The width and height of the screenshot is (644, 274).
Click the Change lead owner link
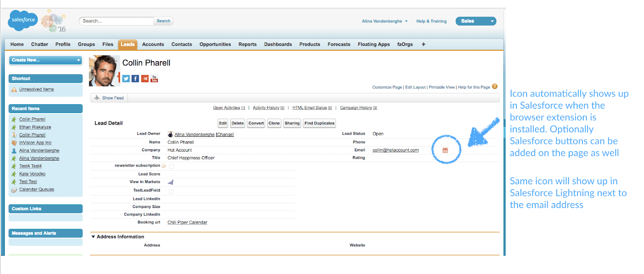click(x=225, y=135)
